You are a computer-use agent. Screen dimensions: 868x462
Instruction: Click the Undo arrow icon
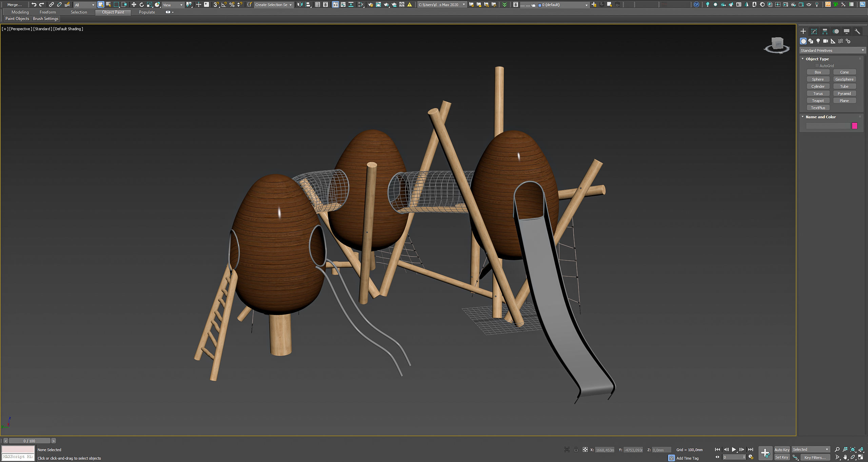pyautogui.click(x=34, y=4)
